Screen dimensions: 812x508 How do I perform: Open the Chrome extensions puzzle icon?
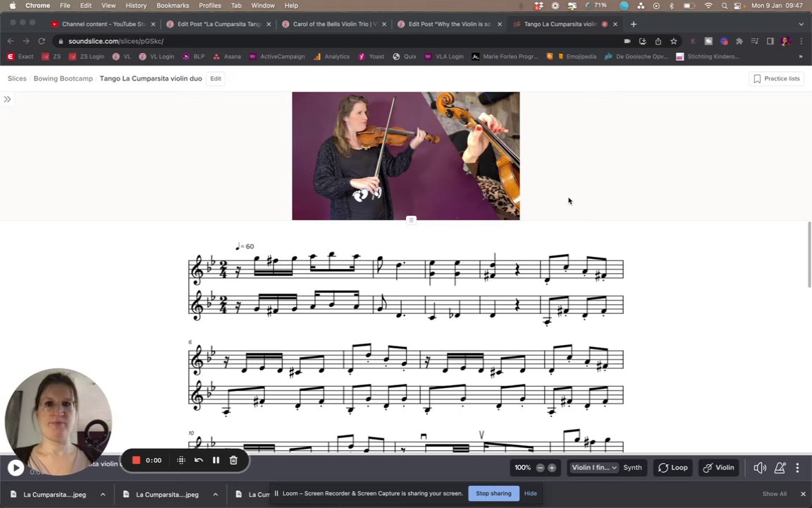coord(739,41)
